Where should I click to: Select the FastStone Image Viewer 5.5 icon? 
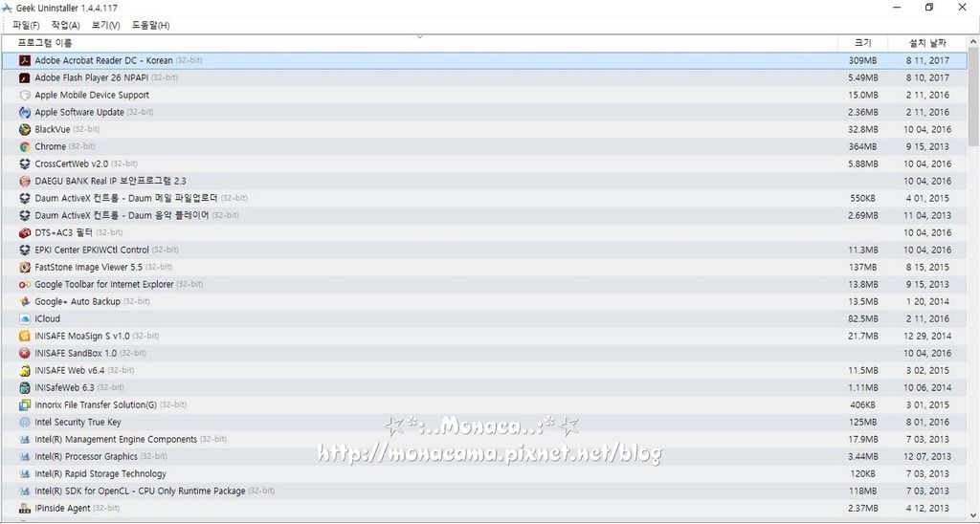[24, 268]
